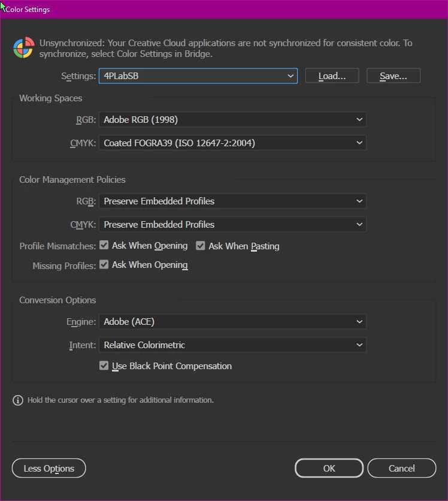Open the Working Spaces RGB dropdown
448x501 pixels.
pyautogui.click(x=232, y=119)
